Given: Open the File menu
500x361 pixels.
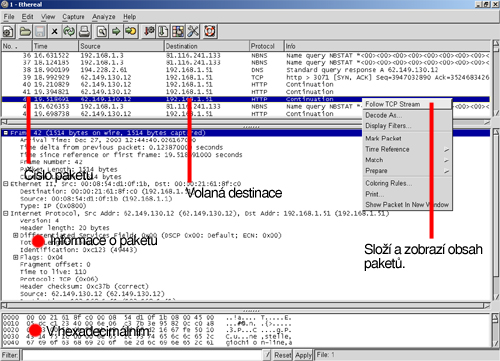Looking at the screenshot, I should [9, 17].
